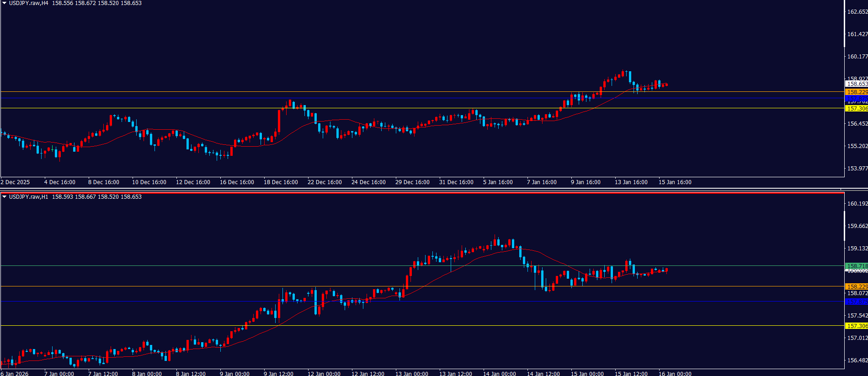Select the orange 158.229 price label on H4 chart

click(x=856, y=92)
